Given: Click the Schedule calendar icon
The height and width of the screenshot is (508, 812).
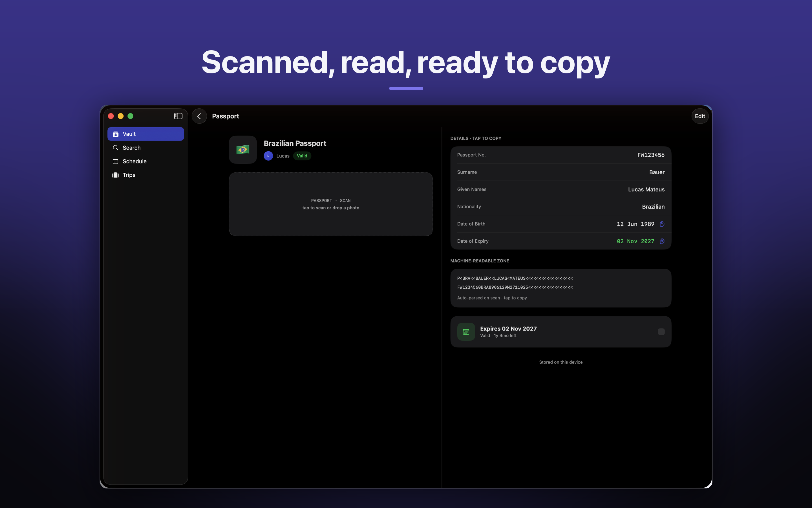Looking at the screenshot, I should (x=115, y=161).
